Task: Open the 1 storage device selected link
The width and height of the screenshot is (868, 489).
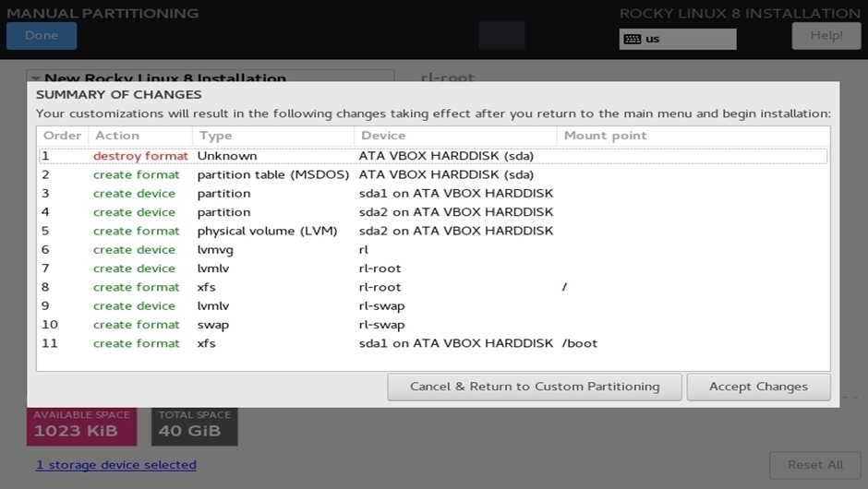Action: [x=116, y=465]
